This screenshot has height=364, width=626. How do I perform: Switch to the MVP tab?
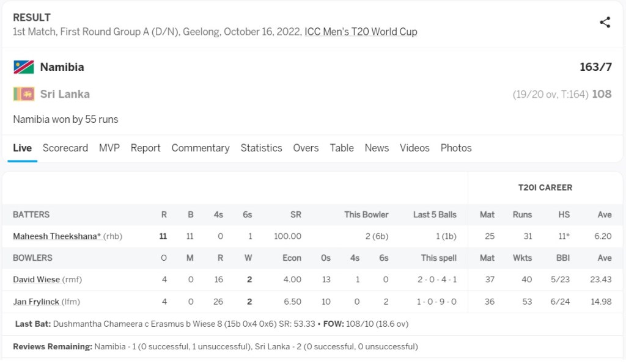click(x=109, y=148)
